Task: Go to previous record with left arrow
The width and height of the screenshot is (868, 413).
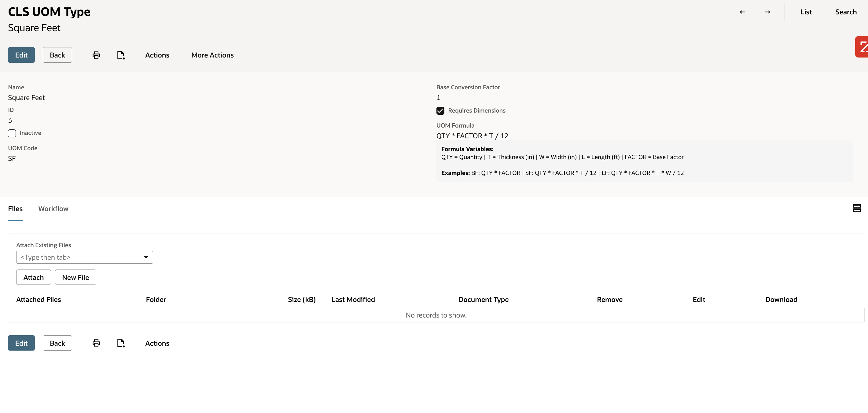Action: click(x=742, y=12)
